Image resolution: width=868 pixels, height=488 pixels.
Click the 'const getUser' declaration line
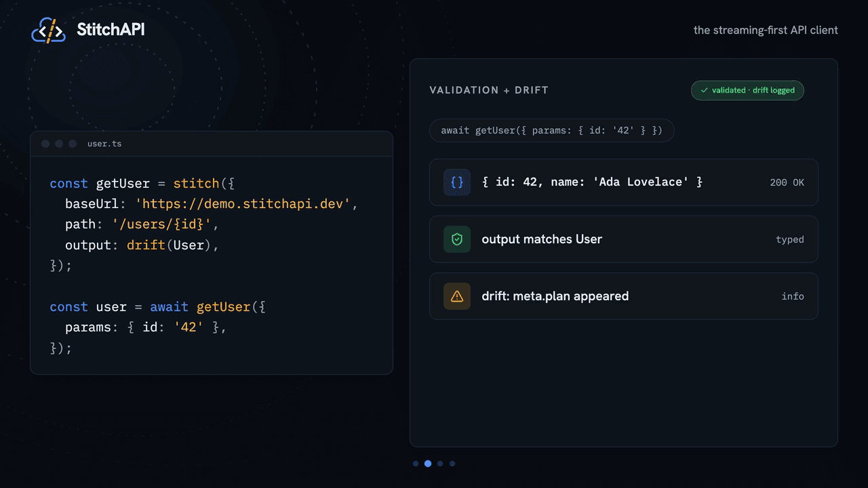click(142, 184)
